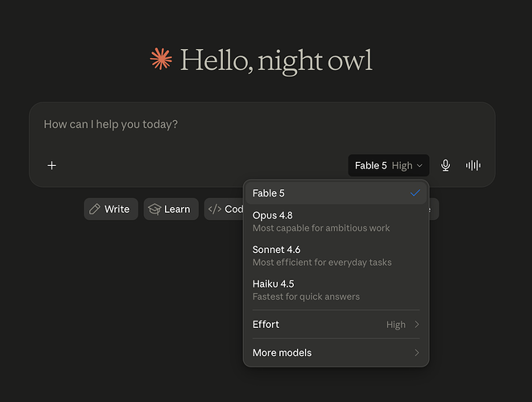Select Fable 5 in the model list

tap(336, 193)
